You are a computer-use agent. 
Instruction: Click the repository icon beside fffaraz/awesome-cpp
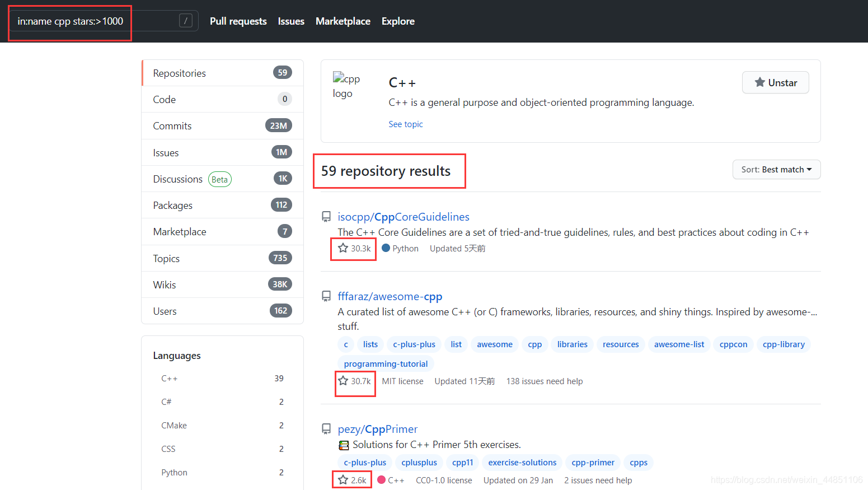click(326, 296)
